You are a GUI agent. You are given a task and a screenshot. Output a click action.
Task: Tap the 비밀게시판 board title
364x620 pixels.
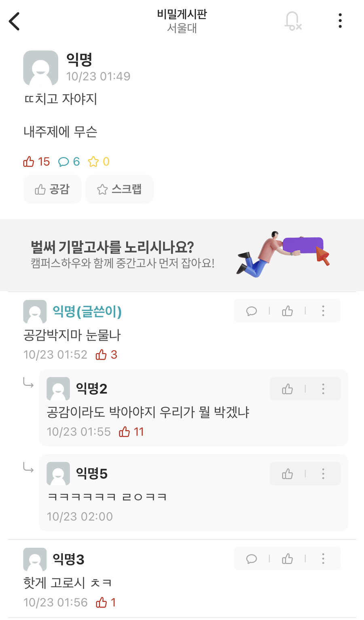tap(182, 15)
